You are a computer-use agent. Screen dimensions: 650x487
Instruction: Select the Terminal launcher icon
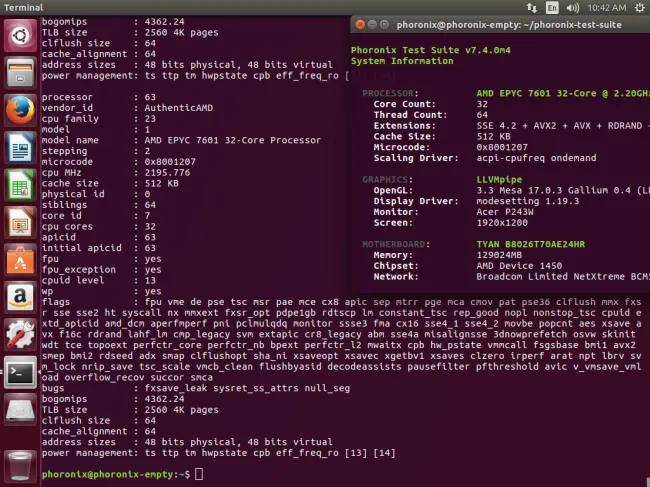20,372
